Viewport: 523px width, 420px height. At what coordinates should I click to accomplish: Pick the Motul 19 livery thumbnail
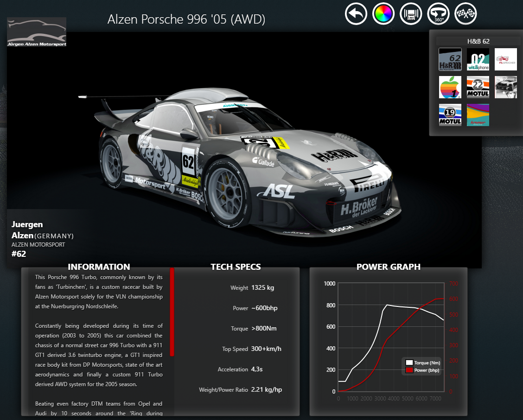(450, 115)
